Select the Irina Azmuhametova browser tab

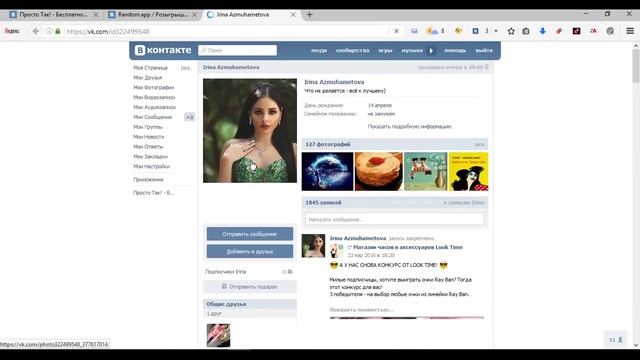[x=243, y=15]
